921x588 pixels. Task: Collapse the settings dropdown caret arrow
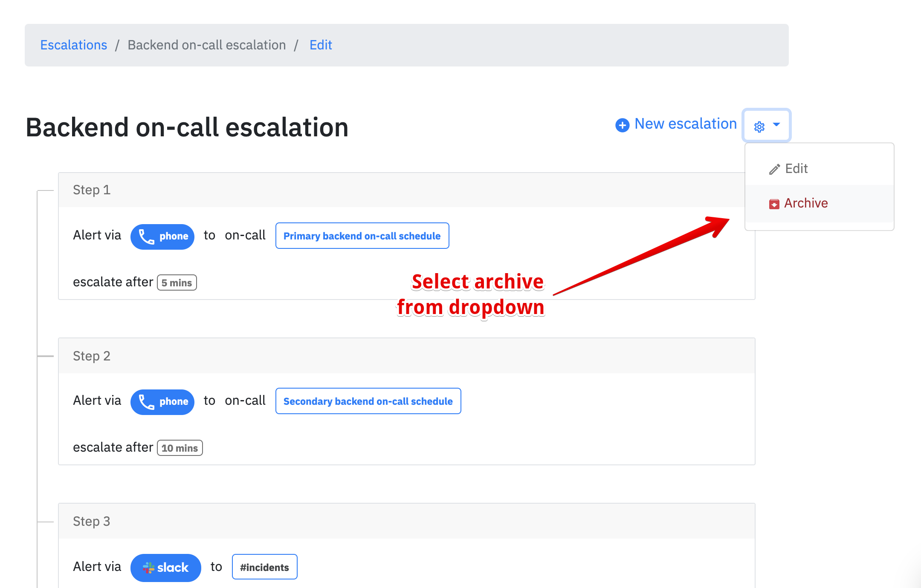coord(776,125)
